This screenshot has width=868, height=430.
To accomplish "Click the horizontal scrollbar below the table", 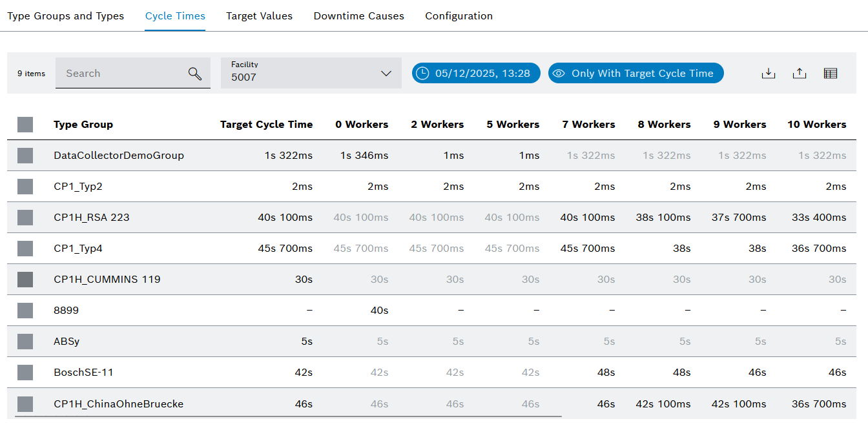I will [x=288, y=416].
